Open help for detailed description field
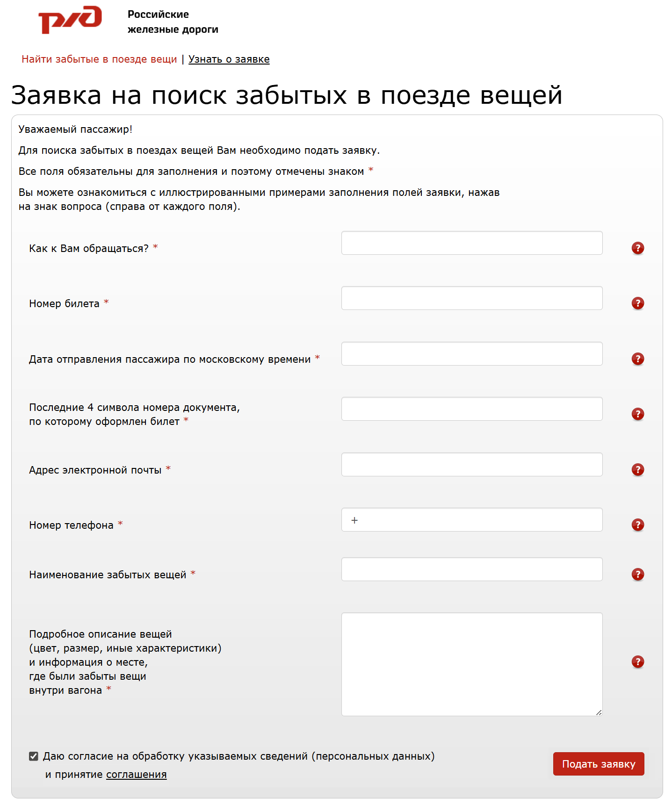 click(x=637, y=662)
